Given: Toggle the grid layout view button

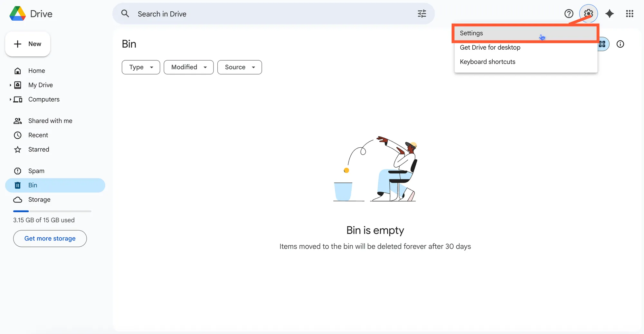Looking at the screenshot, I should click(603, 44).
